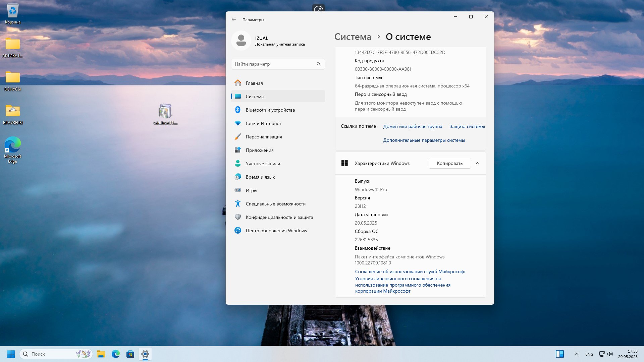Open Сеть и Интернет wifi icon
Screen dimensions: 644x362
(x=238, y=123)
